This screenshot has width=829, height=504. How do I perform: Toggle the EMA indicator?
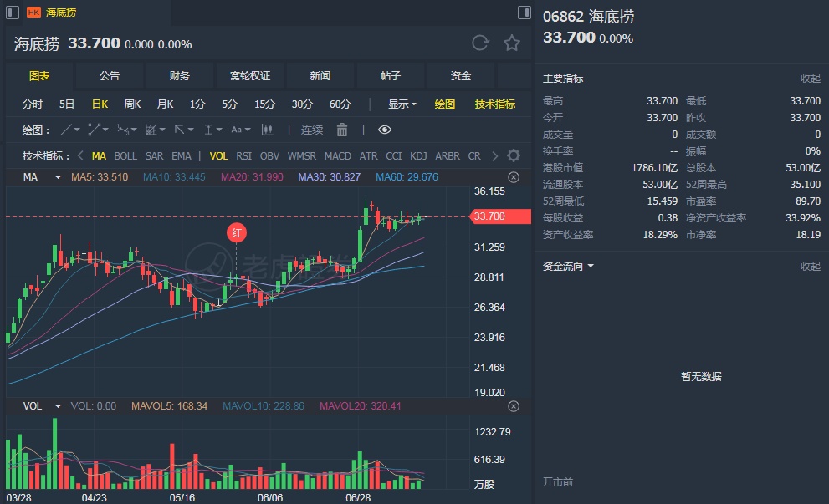tap(181, 155)
